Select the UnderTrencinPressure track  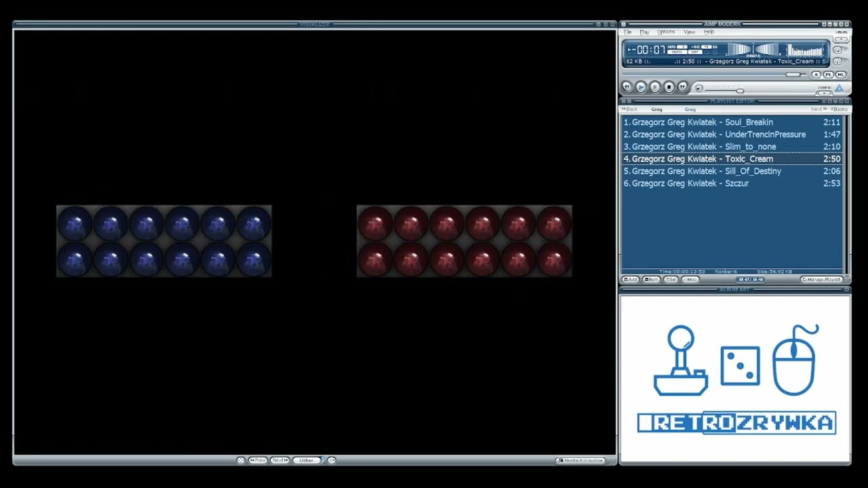point(732,135)
